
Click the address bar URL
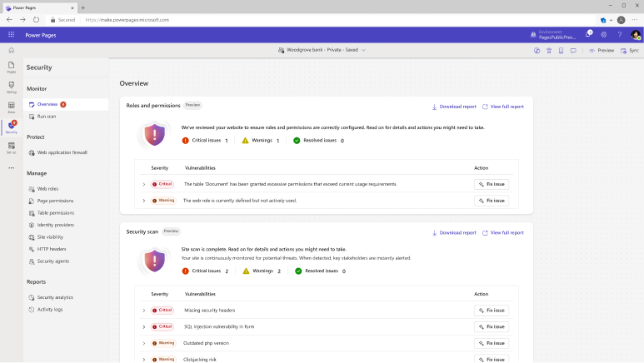coord(127,20)
